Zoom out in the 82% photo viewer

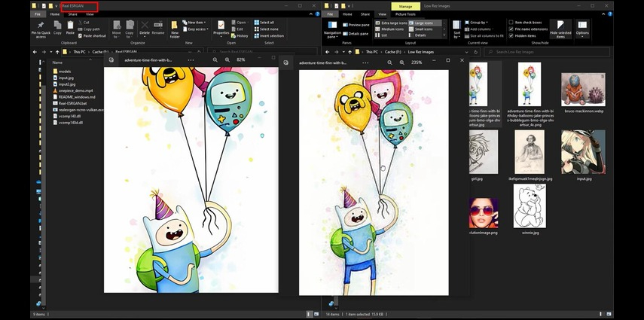215,60
